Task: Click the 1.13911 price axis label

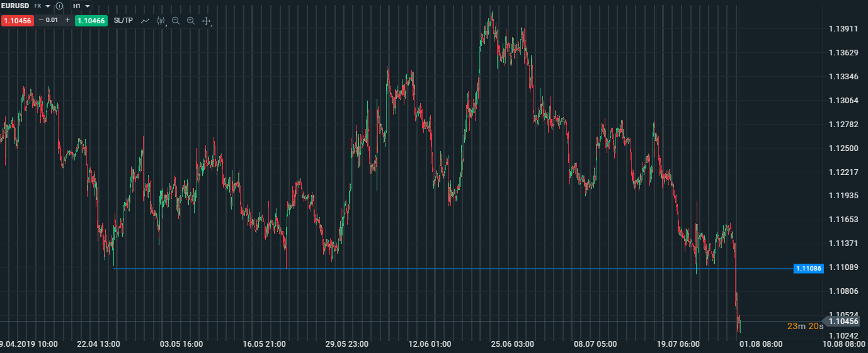Action: pos(843,29)
